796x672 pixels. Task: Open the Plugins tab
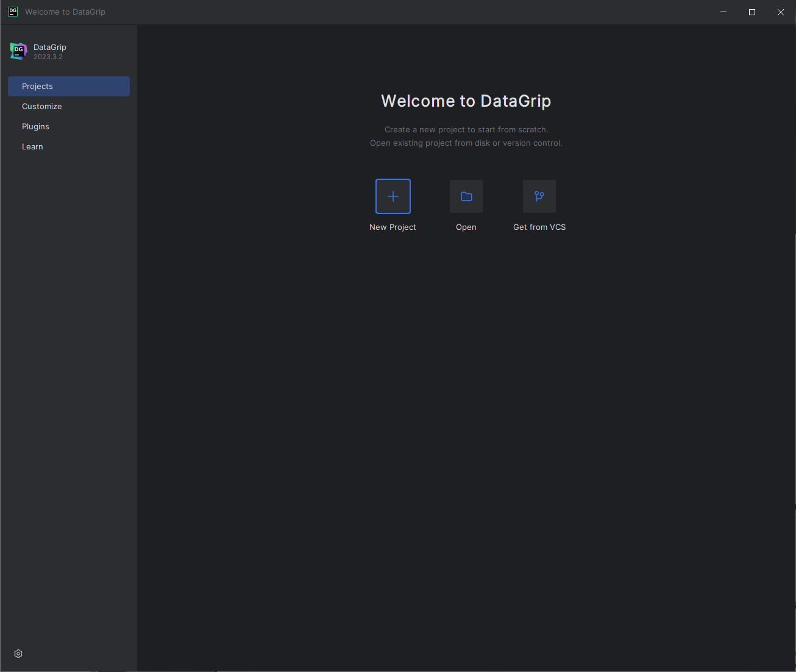tap(69, 126)
